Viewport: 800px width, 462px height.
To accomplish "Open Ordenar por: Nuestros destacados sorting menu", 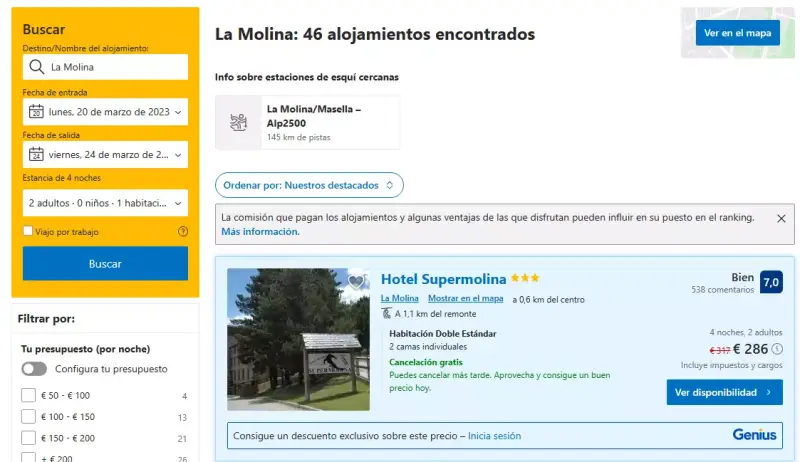I will (309, 185).
